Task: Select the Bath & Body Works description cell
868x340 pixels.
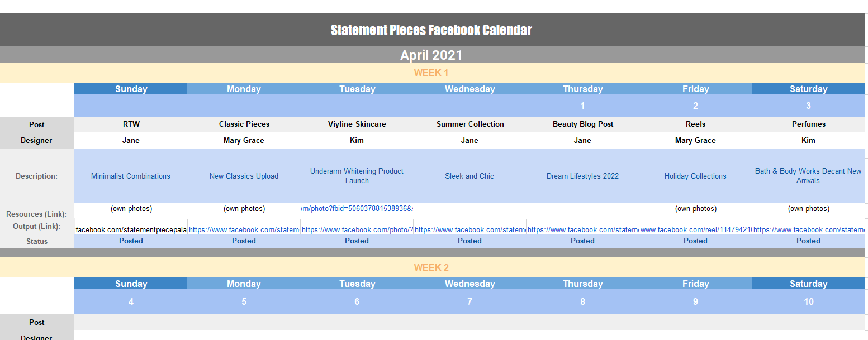Action: 808,176
